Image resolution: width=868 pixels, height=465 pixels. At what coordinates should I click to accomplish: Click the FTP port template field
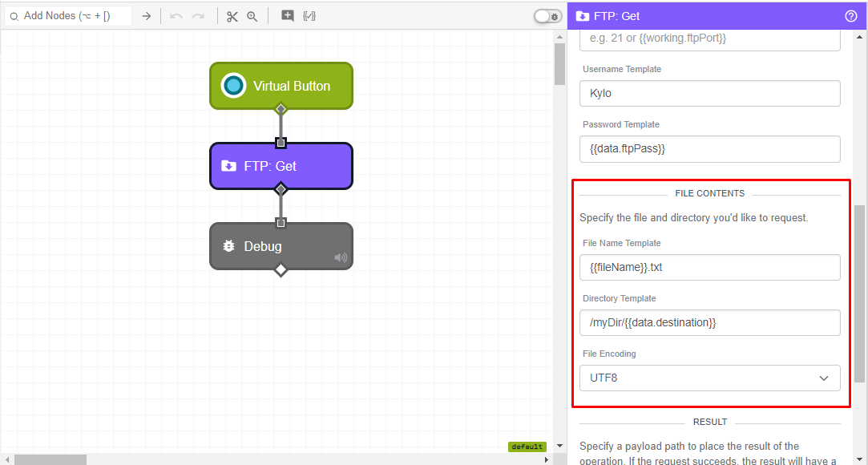pos(709,39)
